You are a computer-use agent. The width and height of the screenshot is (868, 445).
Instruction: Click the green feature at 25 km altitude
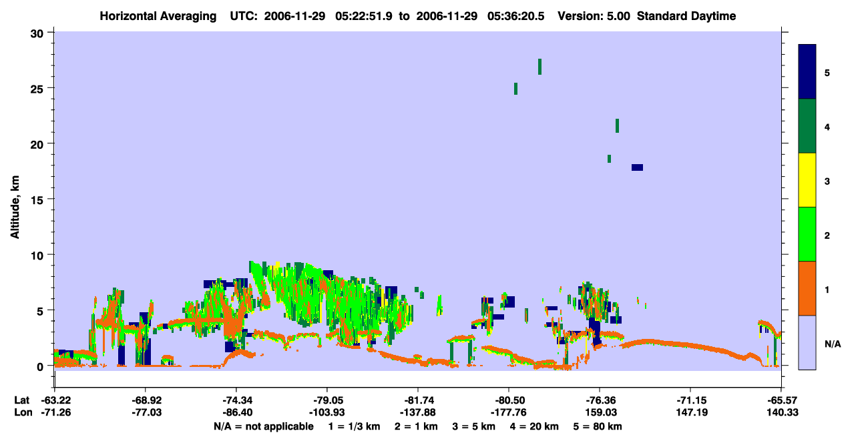(515, 89)
